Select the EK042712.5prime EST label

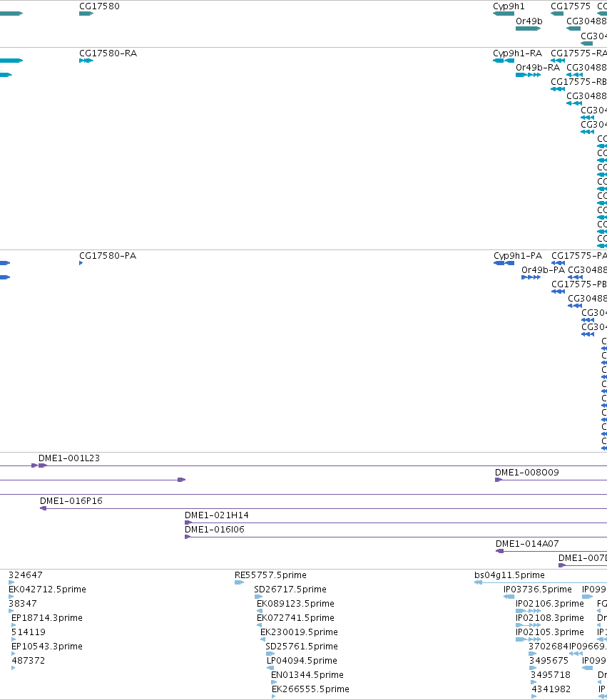click(x=47, y=590)
